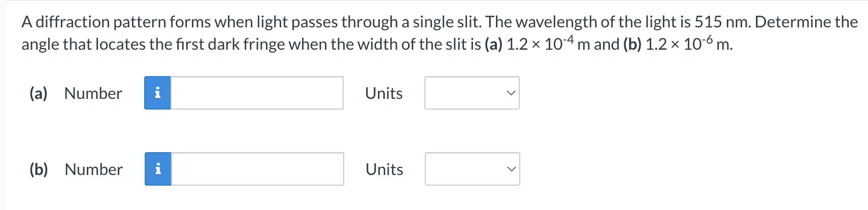Click the "Units" label in row (a)
The image size is (868, 210).
[x=384, y=93]
